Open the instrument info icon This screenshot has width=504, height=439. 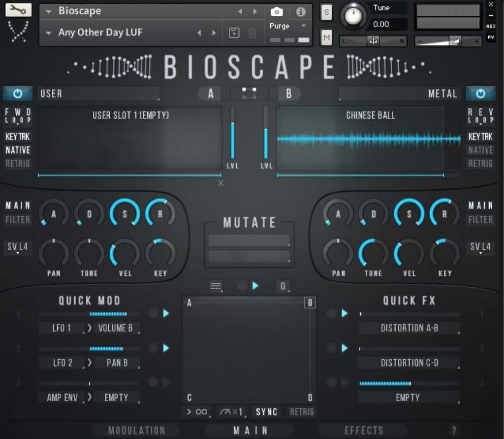[301, 12]
